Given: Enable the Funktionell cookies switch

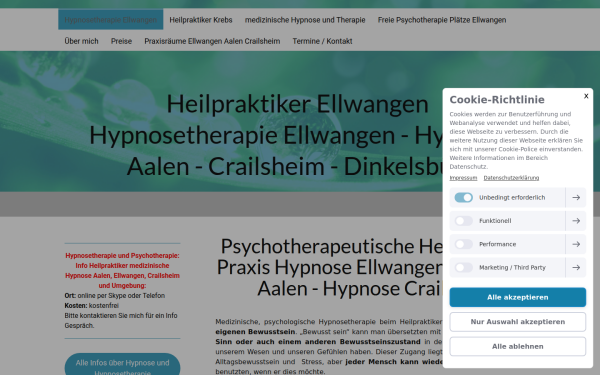Looking at the screenshot, I should (x=463, y=221).
